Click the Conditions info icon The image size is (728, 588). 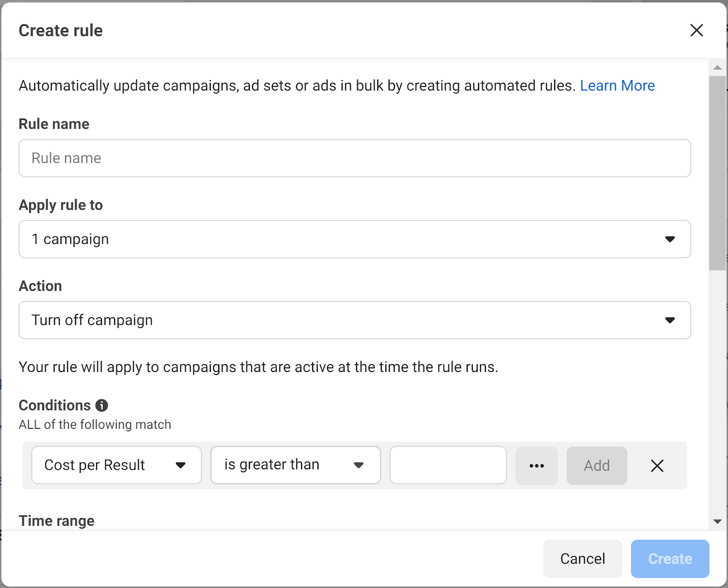coord(101,405)
